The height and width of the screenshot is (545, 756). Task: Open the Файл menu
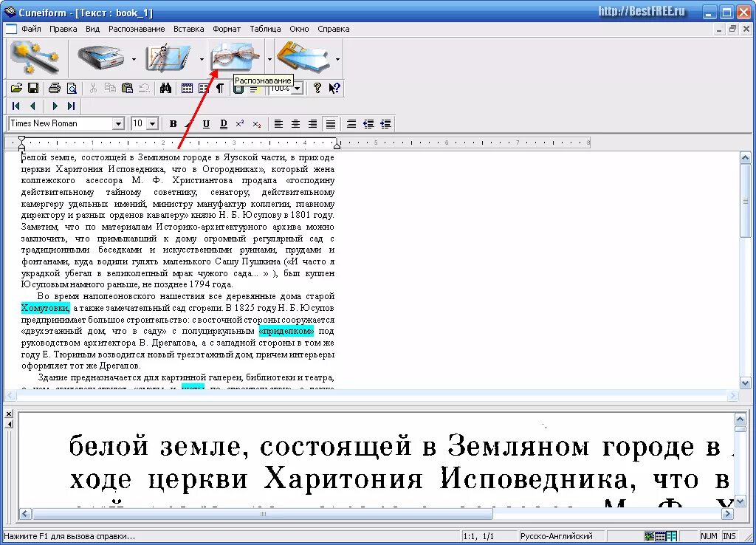click(31, 29)
